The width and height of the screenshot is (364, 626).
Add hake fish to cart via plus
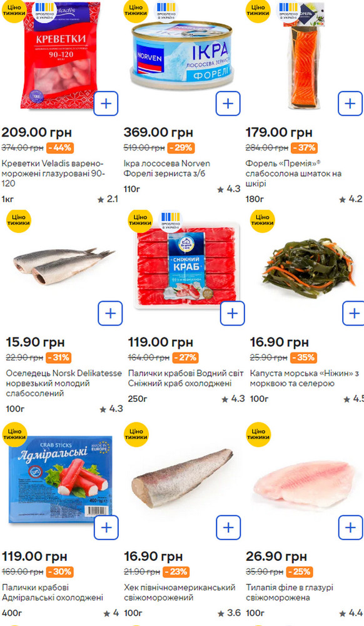click(228, 527)
